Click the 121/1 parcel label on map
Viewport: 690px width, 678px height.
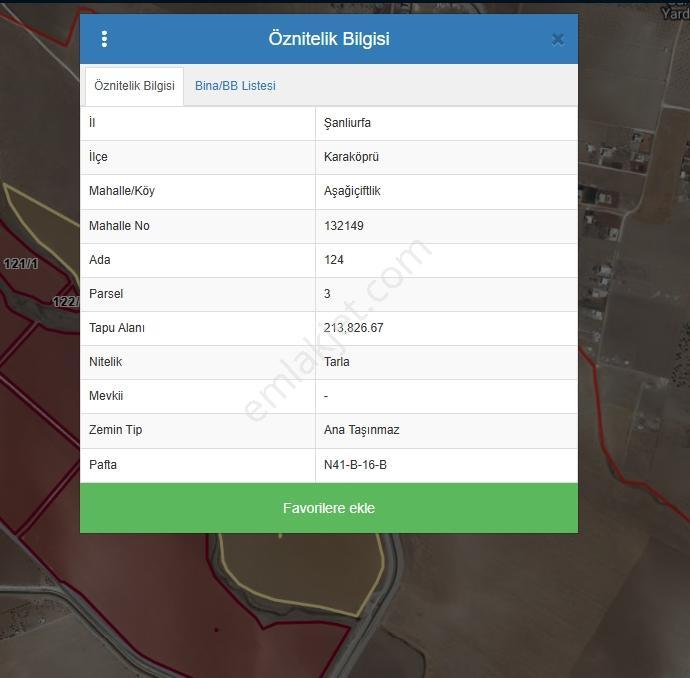click(x=21, y=264)
